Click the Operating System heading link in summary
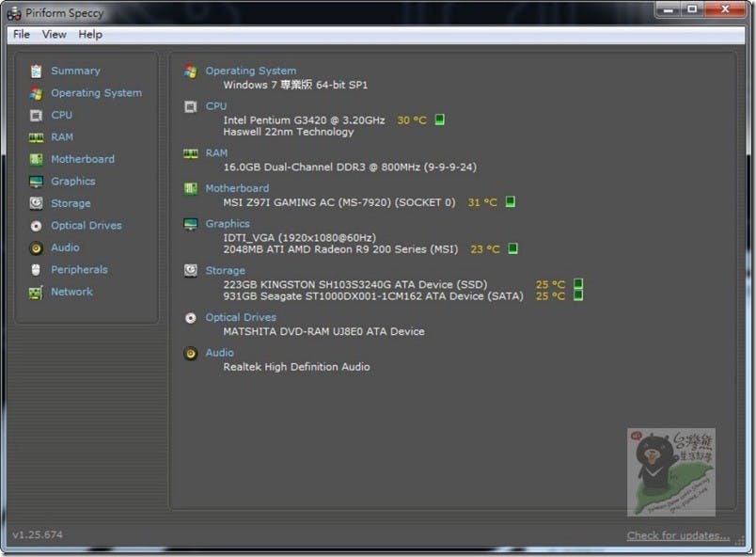This screenshot has height=557, width=756. point(251,71)
